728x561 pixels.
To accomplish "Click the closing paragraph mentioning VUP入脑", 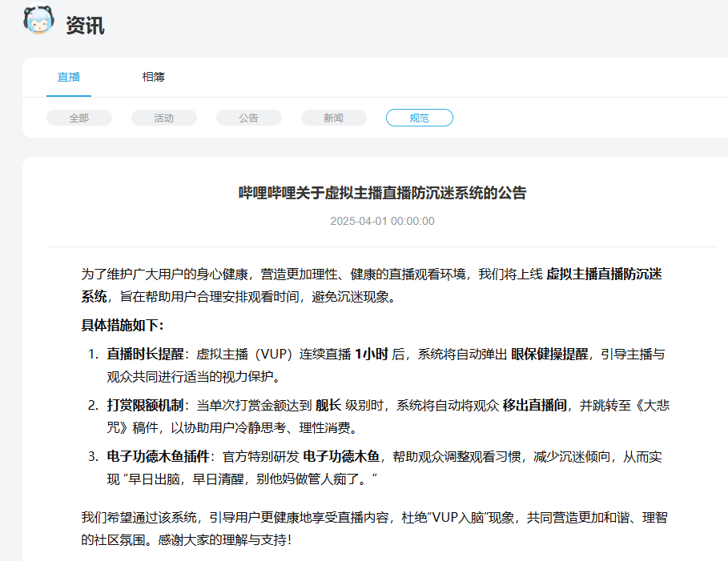I will tap(374, 528).
